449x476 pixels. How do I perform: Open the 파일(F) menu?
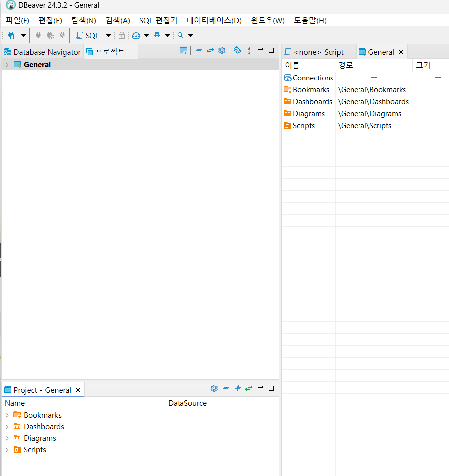tap(17, 21)
